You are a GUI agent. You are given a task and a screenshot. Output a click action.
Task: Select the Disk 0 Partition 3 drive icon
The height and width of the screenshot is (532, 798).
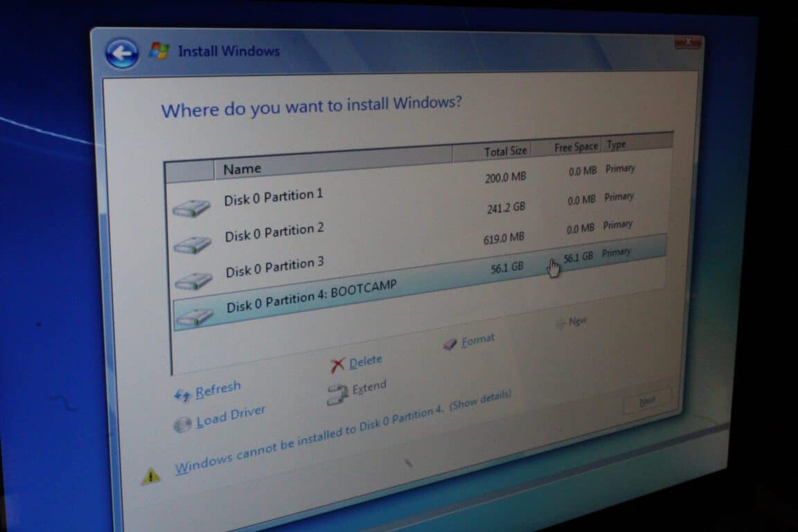193,281
